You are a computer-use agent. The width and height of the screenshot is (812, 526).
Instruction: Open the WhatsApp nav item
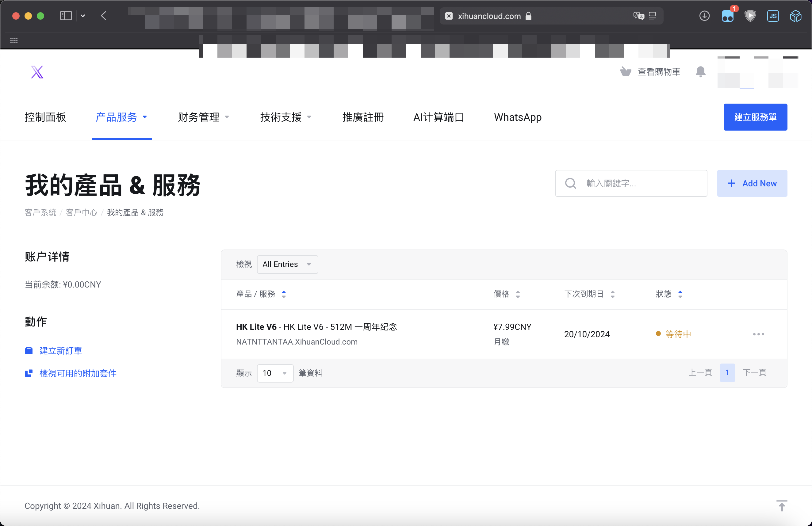(518, 117)
